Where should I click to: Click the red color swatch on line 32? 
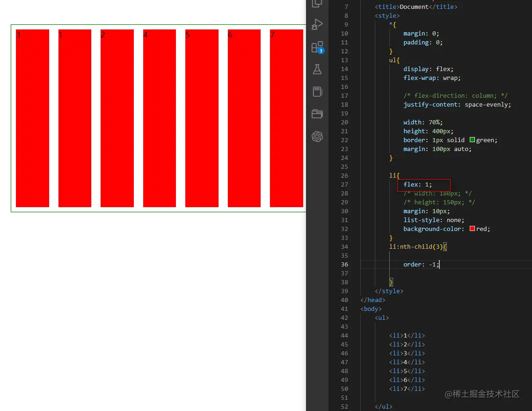[472, 229]
